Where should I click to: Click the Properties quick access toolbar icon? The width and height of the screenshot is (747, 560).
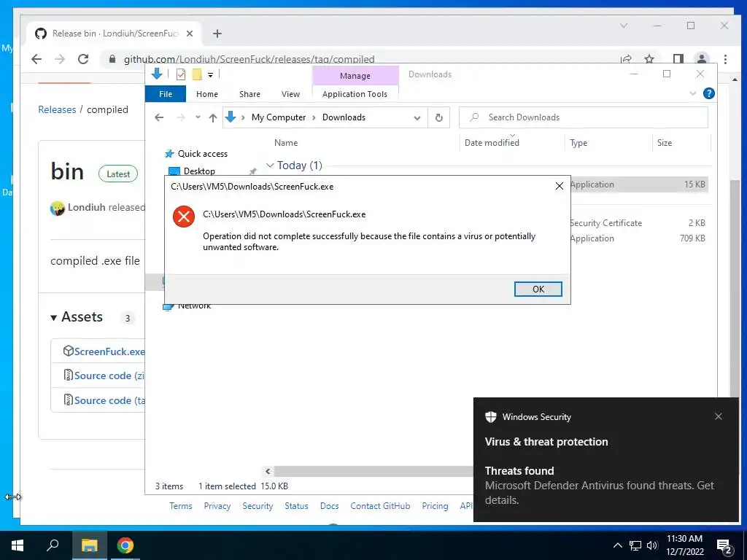click(x=181, y=74)
